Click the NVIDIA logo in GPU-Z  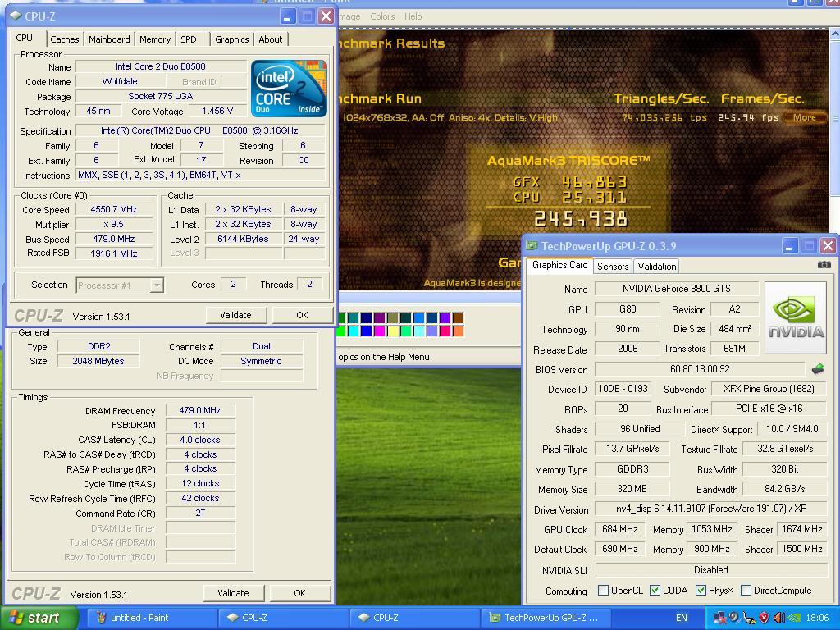[x=796, y=317]
